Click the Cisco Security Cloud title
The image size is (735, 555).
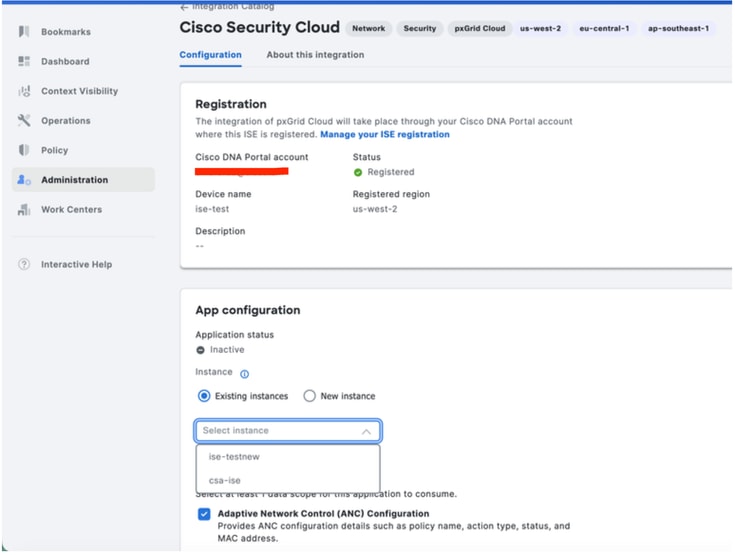(260, 27)
